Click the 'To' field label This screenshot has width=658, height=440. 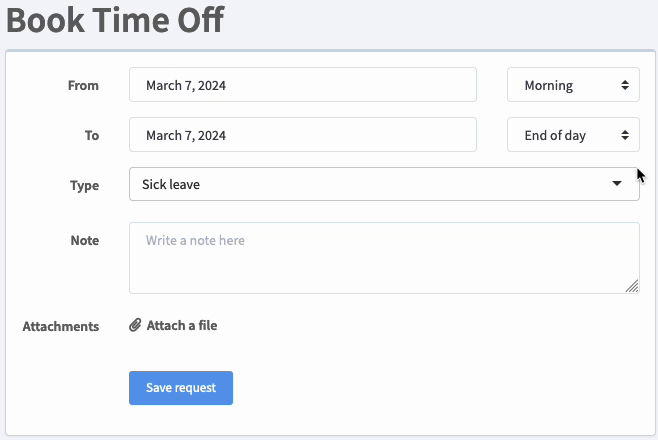(x=91, y=135)
